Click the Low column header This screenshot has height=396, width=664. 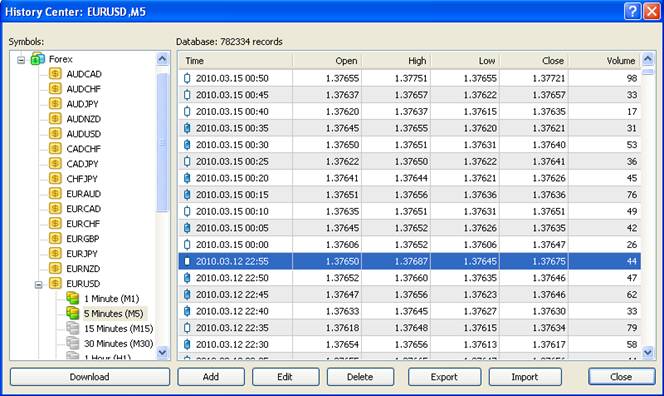[465, 61]
